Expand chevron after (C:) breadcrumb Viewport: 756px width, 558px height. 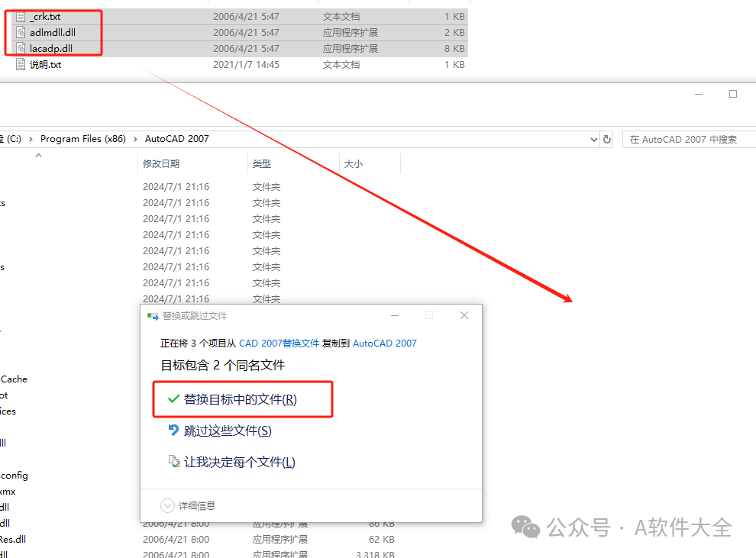click(x=31, y=139)
